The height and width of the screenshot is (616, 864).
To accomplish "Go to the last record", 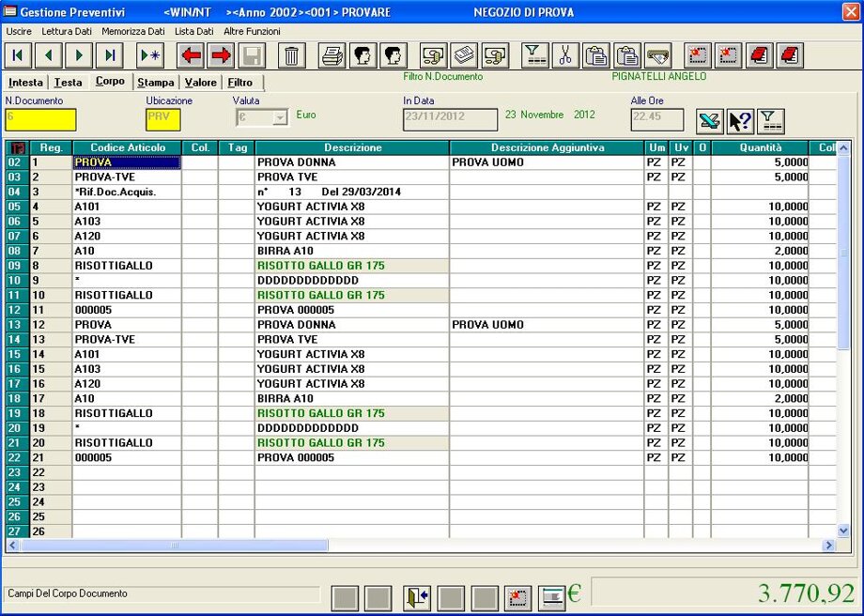I will coord(109,55).
